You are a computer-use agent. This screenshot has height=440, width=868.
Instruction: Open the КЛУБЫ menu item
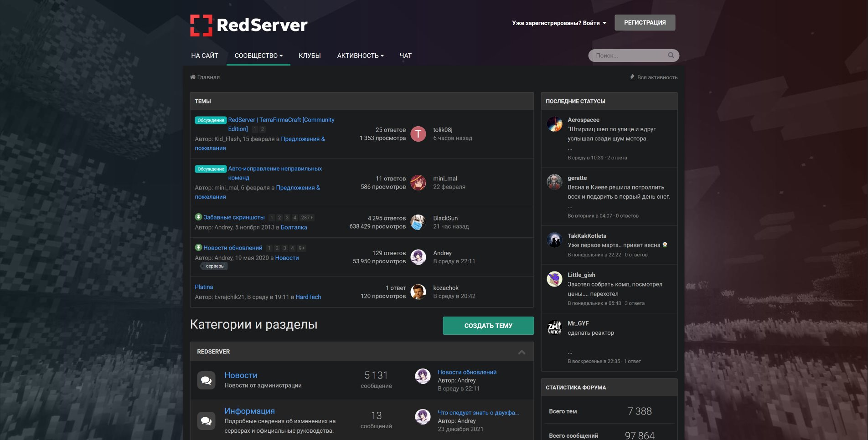[310, 56]
